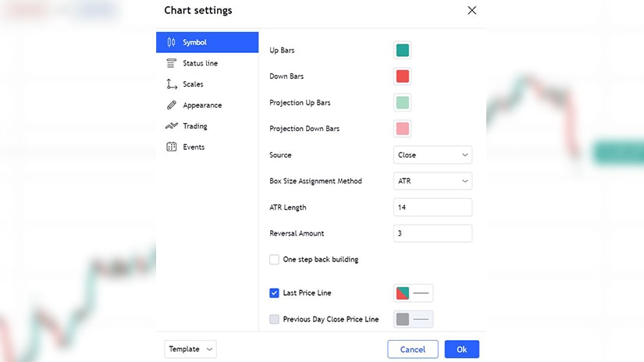Screen dimensions: 644x362
Task: Click the Scales axis icon
Action: [171, 84]
